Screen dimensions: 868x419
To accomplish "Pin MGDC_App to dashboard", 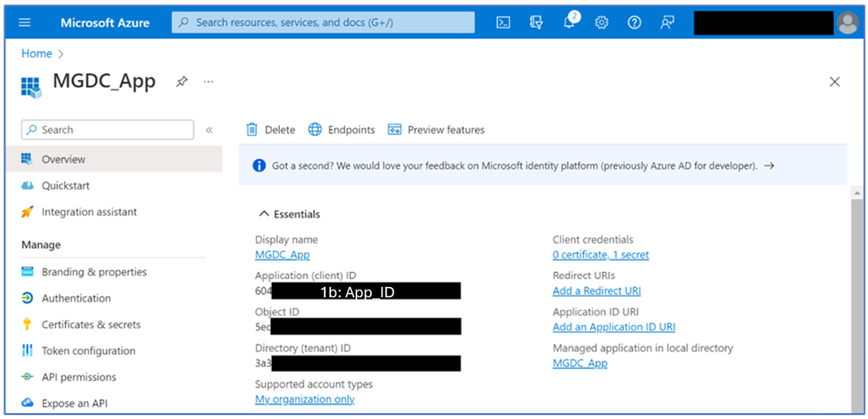I will pos(182,82).
